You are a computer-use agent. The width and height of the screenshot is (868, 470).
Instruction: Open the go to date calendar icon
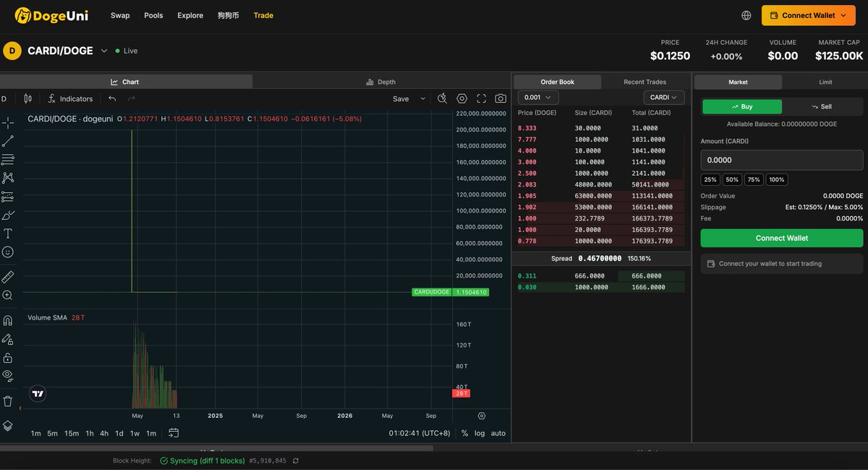pos(174,433)
